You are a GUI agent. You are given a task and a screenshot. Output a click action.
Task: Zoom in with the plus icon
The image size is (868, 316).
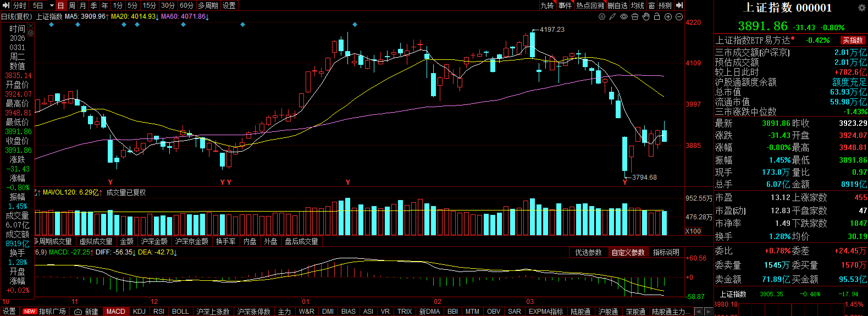tap(668, 16)
